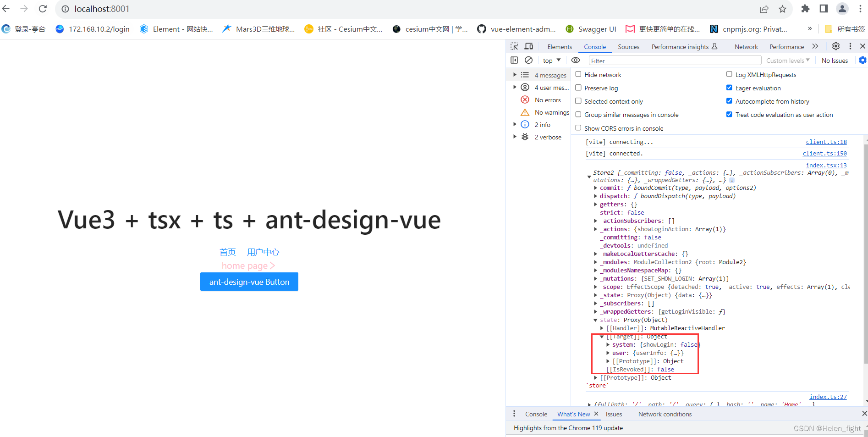The image size is (868, 437).
Task: Open the 用户中心 link
Action: click(x=263, y=252)
